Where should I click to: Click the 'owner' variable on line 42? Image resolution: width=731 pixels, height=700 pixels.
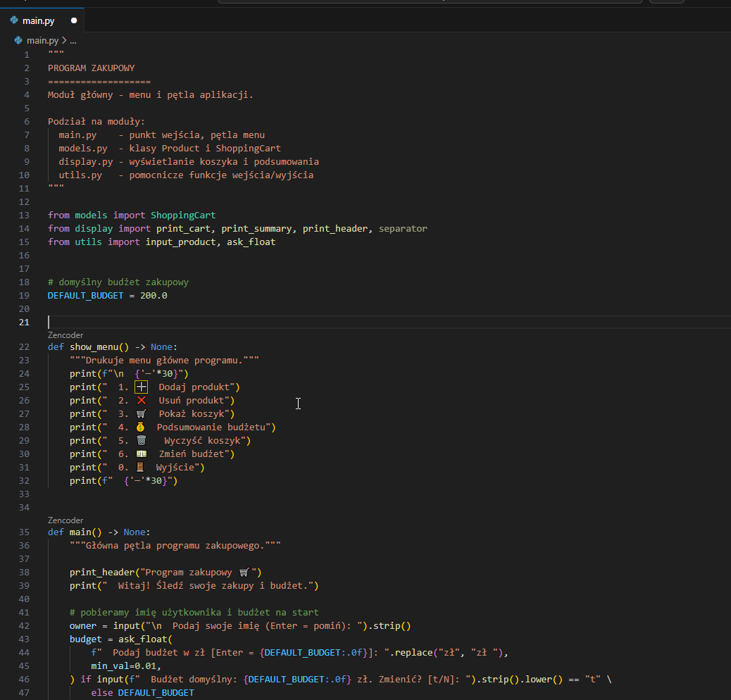point(83,626)
